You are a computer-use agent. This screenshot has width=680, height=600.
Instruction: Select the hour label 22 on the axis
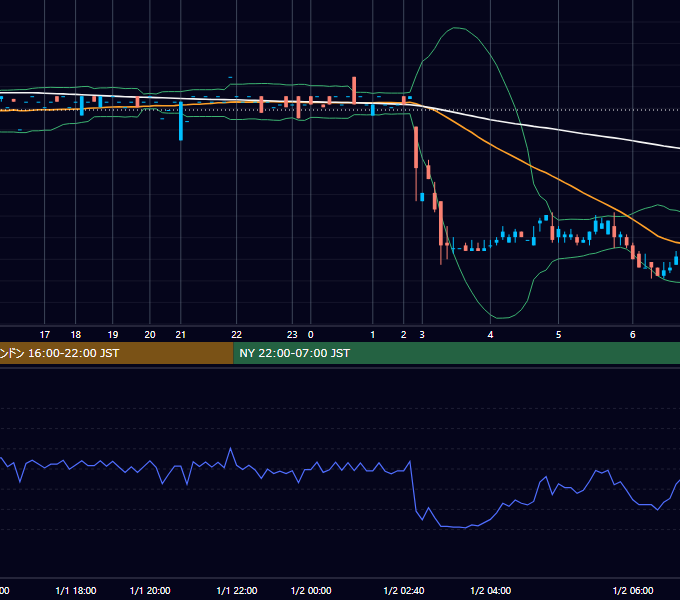coord(236,335)
